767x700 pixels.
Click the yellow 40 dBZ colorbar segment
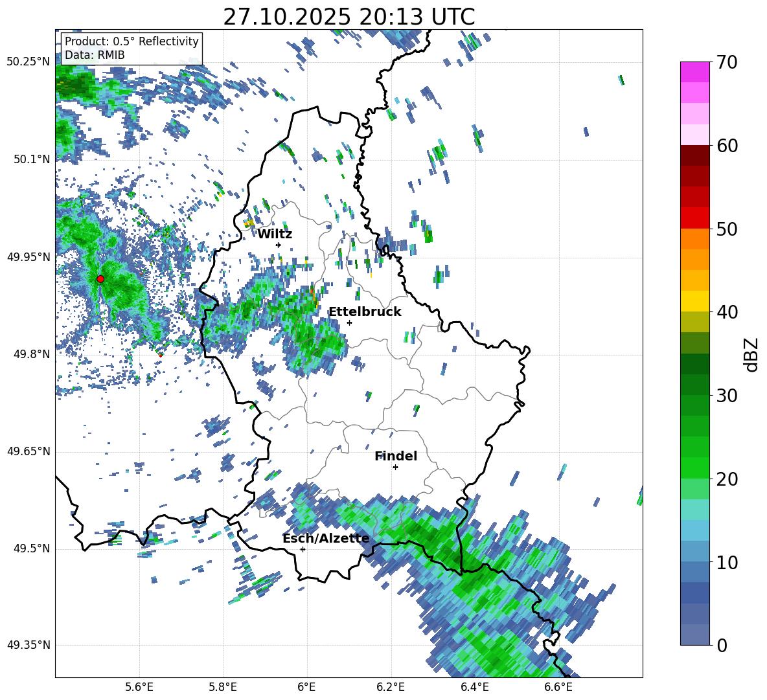point(694,301)
